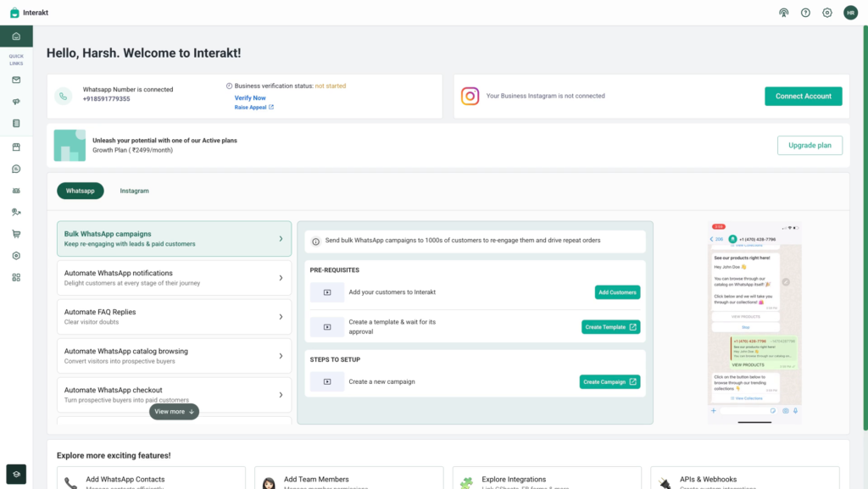868x489 pixels.
Task: Click the Create Template button
Action: coord(610,327)
